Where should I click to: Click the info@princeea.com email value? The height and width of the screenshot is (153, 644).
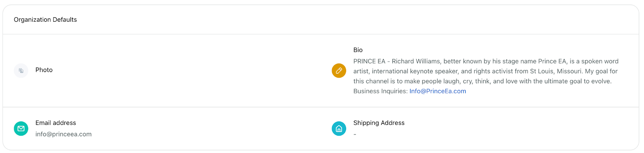pyautogui.click(x=64, y=134)
